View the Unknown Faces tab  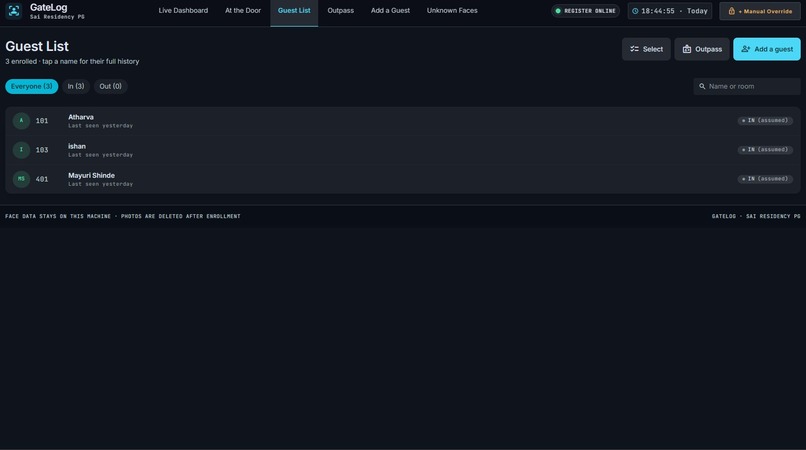(x=452, y=11)
